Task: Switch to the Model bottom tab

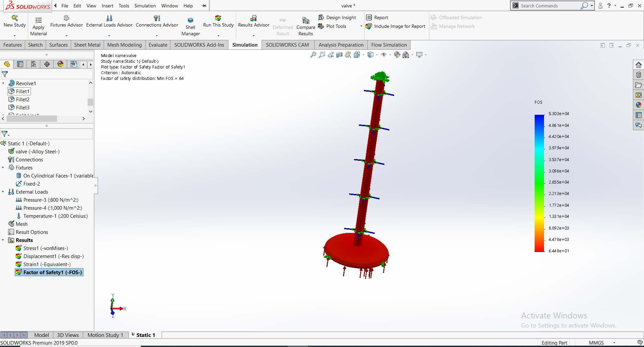Action: click(42, 335)
